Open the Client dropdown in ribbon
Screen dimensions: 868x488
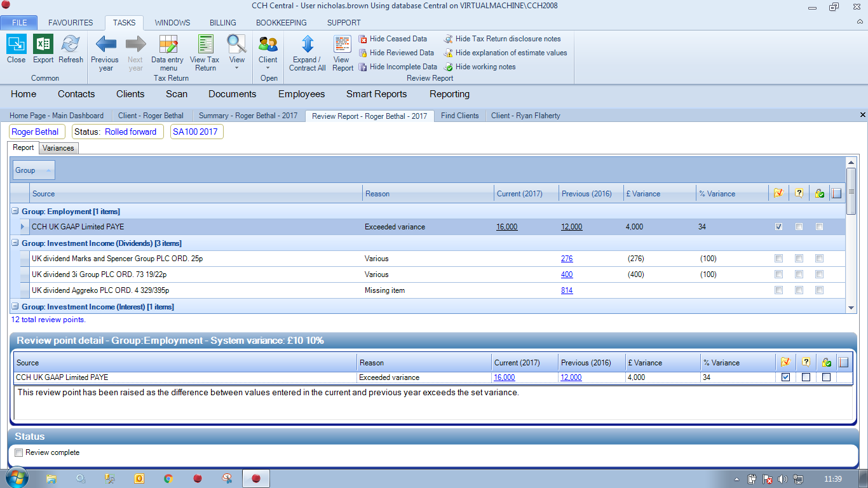pos(268,67)
